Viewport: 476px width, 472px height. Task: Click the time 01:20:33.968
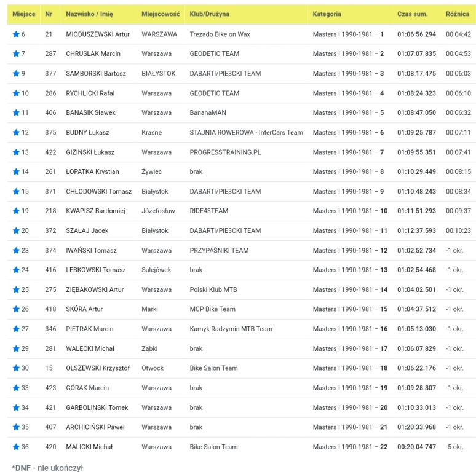pos(416,427)
